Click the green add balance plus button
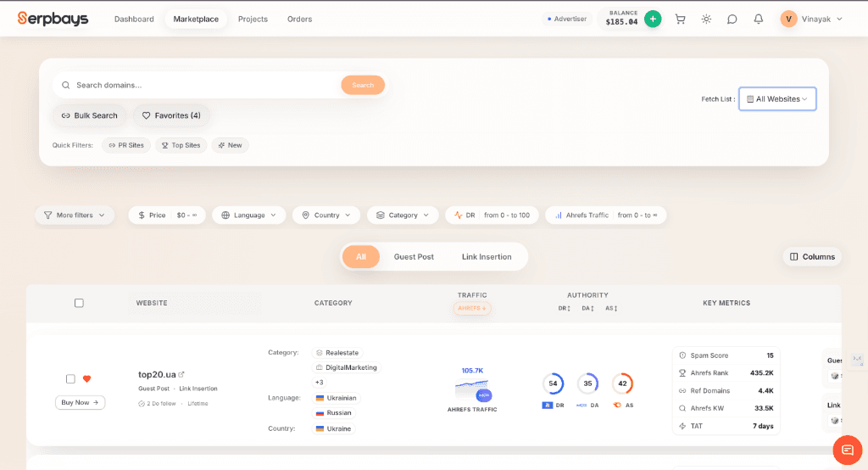The image size is (868, 470). 653,19
